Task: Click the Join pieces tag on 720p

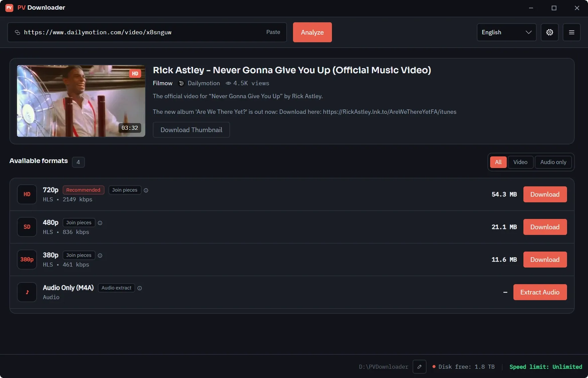Action: [125, 190]
